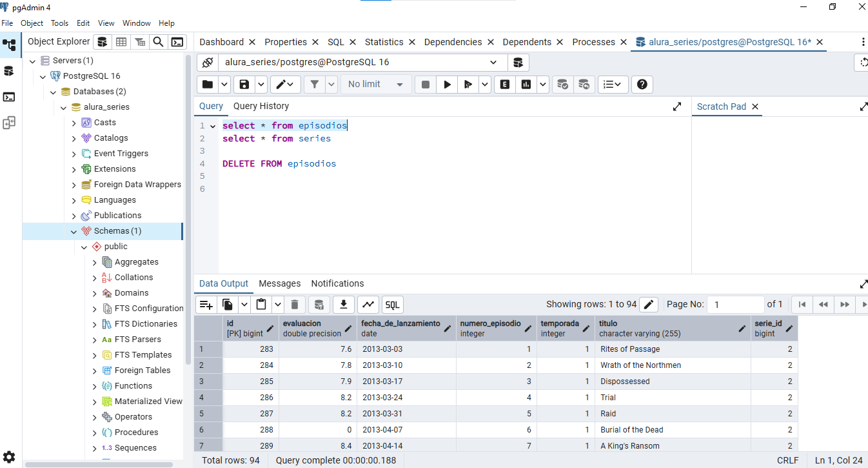The height and width of the screenshot is (468, 868).
Task: Click the Commit transaction database icon
Action: pyautogui.click(x=562, y=85)
